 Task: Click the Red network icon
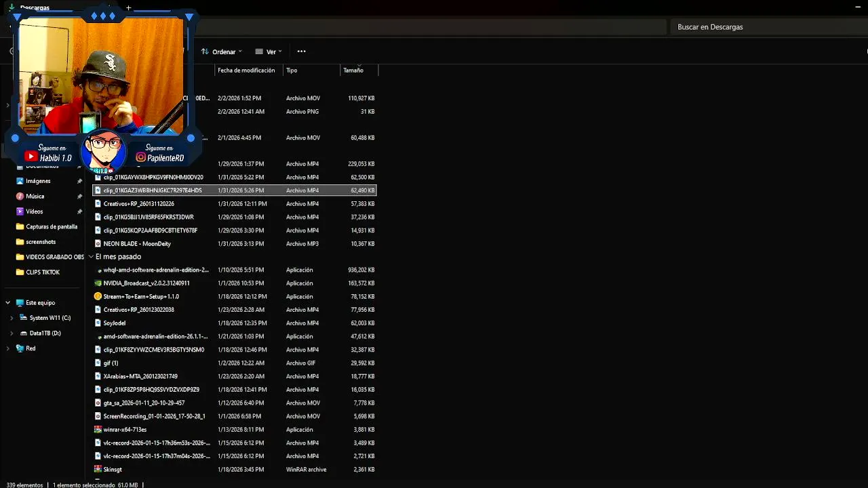(20, 348)
